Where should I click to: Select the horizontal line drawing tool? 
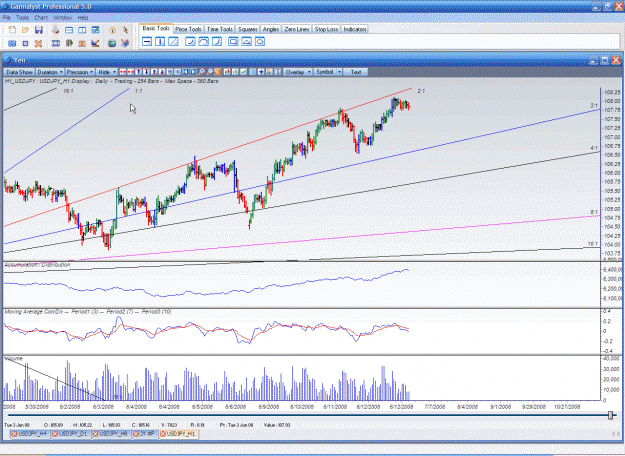[147, 41]
